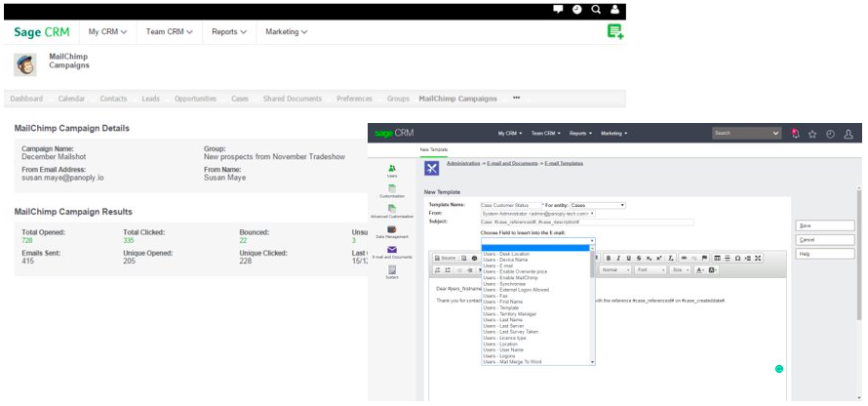
Task: Expand the Team CRM menu in the white header
Action: 170,32
